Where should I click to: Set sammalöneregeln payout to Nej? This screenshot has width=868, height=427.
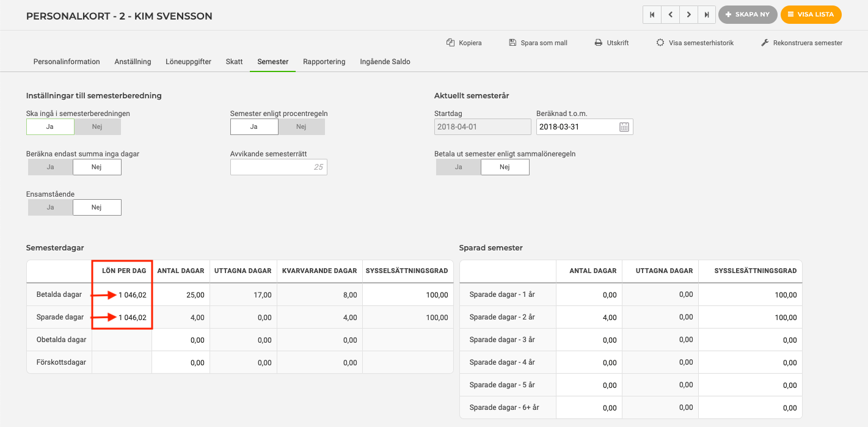click(505, 167)
